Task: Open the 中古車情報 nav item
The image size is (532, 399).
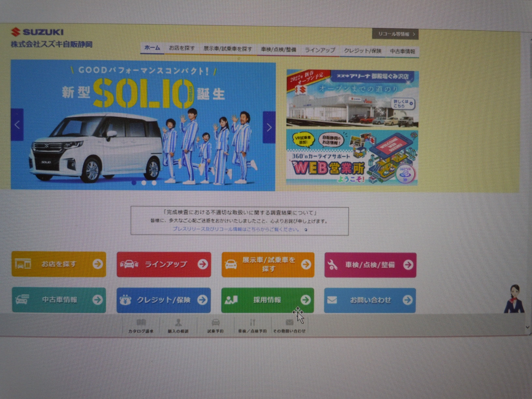Action: tap(402, 52)
